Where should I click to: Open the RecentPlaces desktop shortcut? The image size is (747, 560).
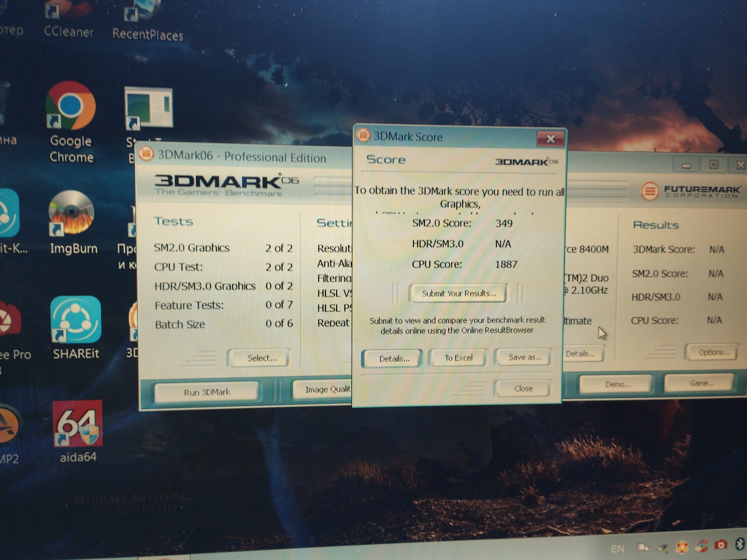147,21
